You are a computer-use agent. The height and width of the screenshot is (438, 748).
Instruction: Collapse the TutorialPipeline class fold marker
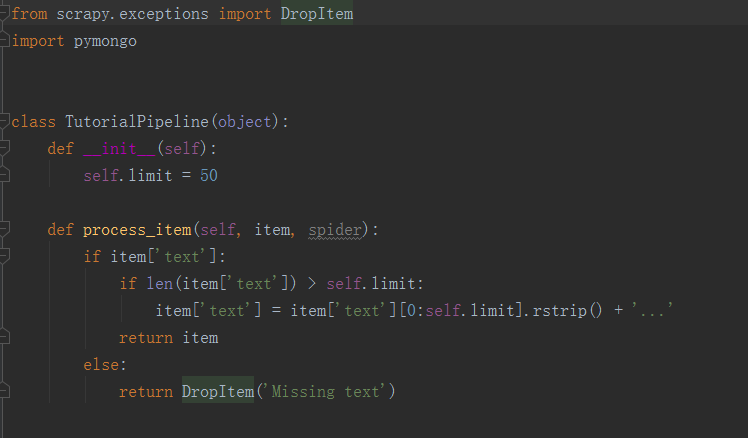(4, 121)
